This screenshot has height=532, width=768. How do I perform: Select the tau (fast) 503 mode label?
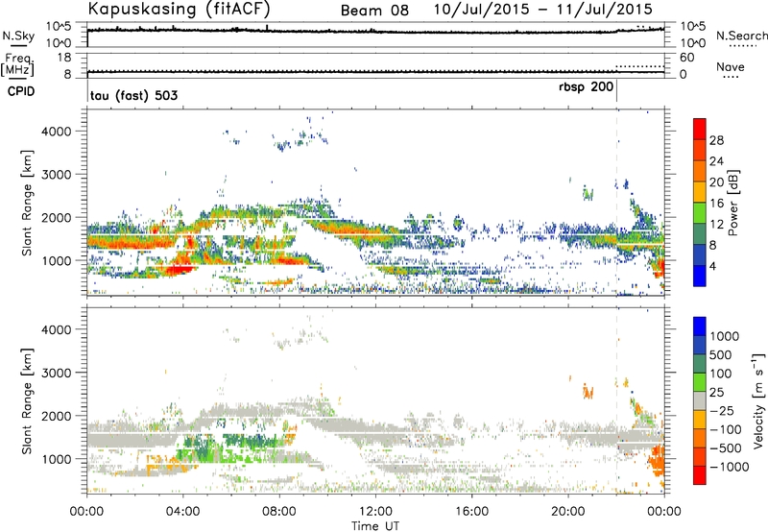point(133,95)
